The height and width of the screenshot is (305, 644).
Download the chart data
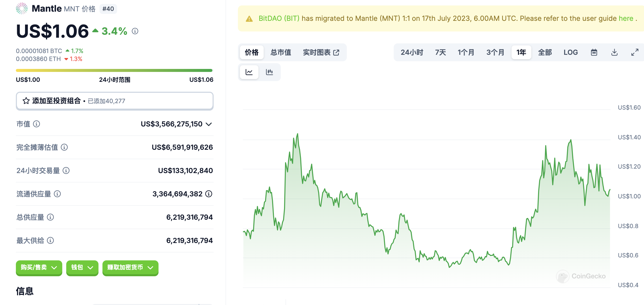tap(614, 52)
